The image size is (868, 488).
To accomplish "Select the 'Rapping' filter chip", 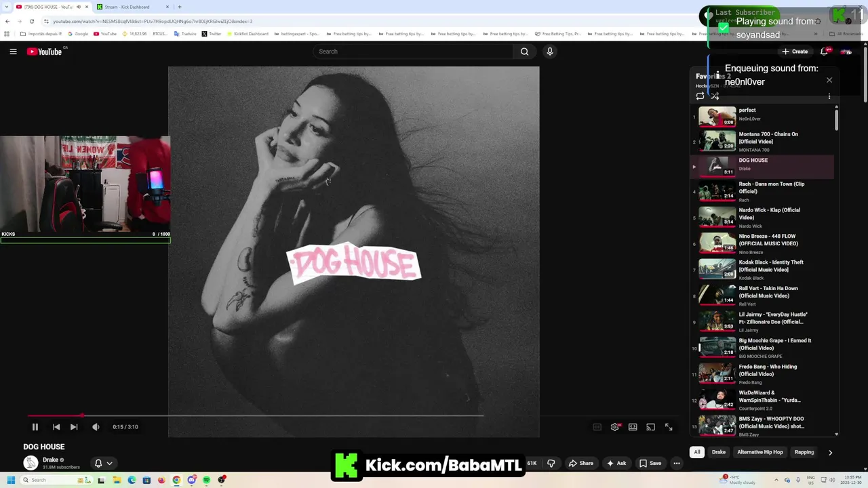I will pos(804,452).
